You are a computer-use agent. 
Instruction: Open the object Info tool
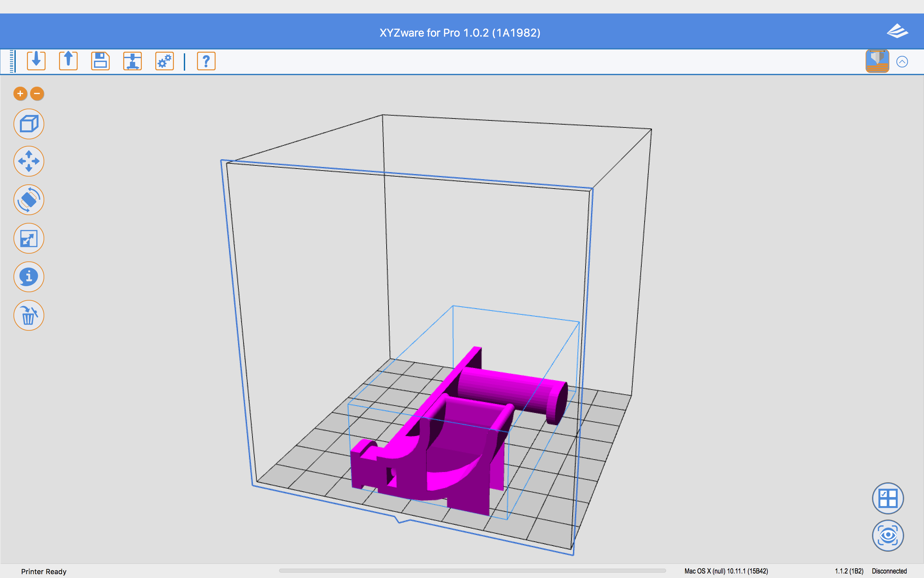[x=29, y=277]
